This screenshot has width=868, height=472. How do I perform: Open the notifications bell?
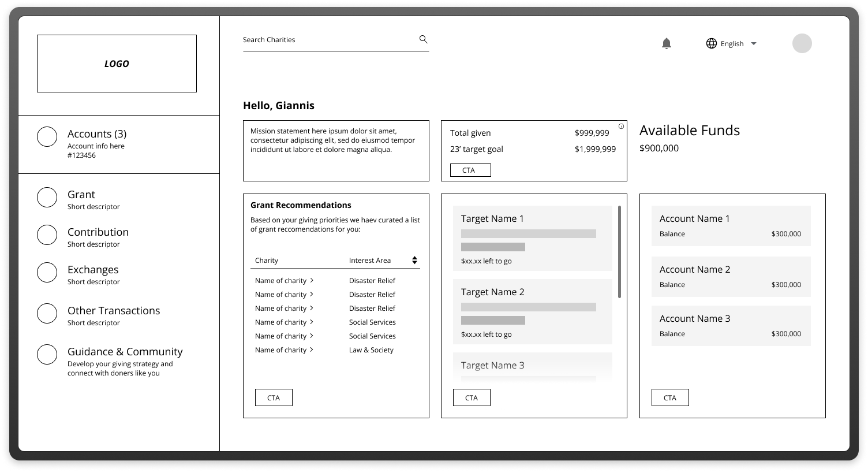(667, 43)
